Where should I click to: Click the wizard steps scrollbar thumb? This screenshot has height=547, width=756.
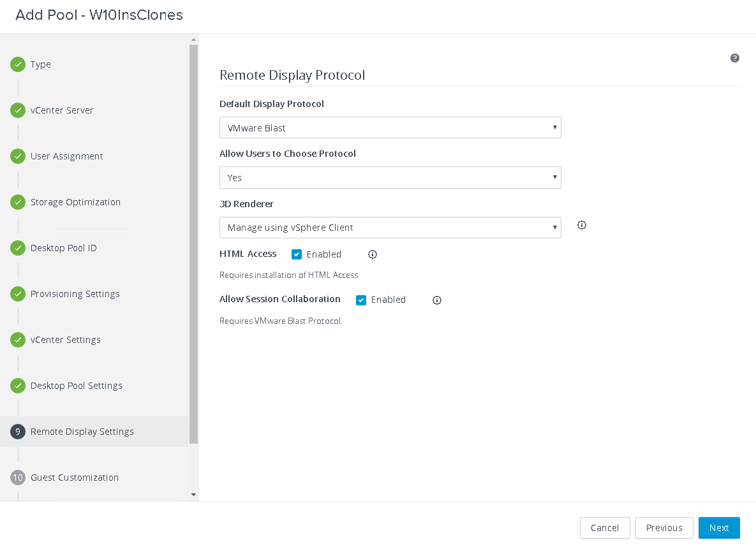point(193,244)
